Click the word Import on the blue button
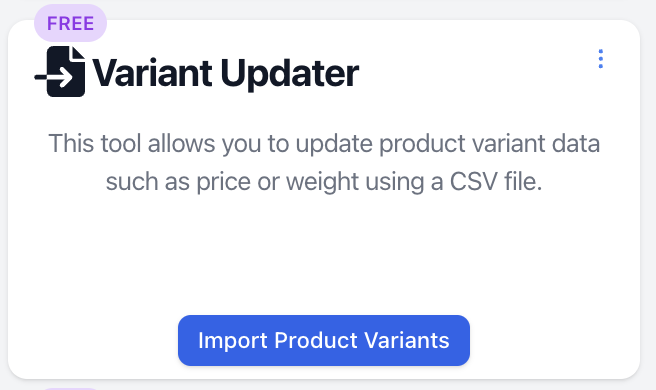The height and width of the screenshot is (390, 656). (x=233, y=341)
